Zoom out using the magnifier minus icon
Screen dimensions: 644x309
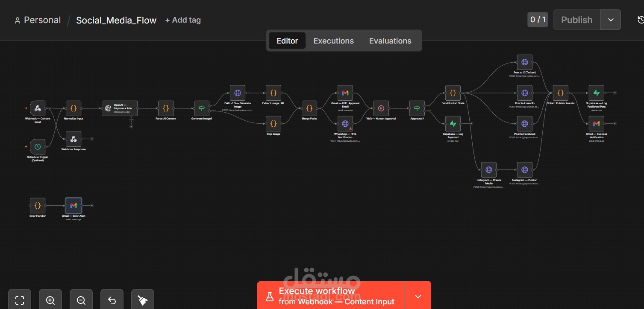[81, 299]
